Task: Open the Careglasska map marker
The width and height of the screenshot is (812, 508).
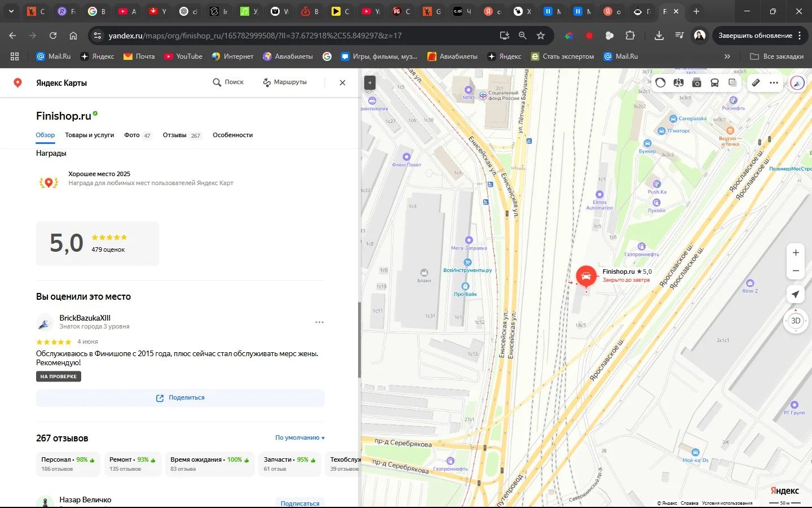Action: click(673, 119)
